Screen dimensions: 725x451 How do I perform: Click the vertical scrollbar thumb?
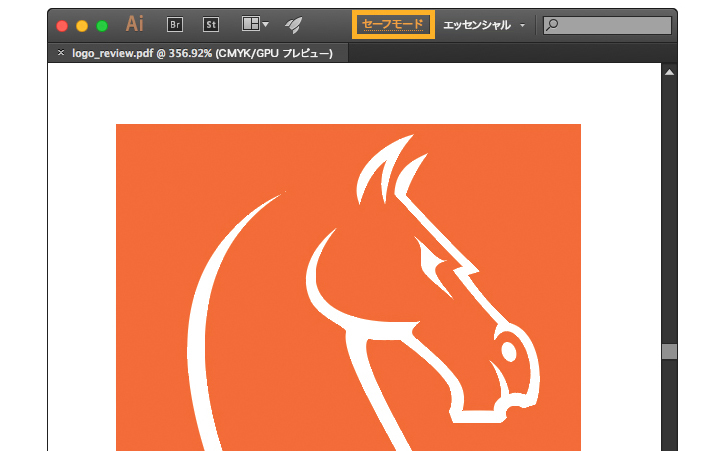tap(669, 351)
